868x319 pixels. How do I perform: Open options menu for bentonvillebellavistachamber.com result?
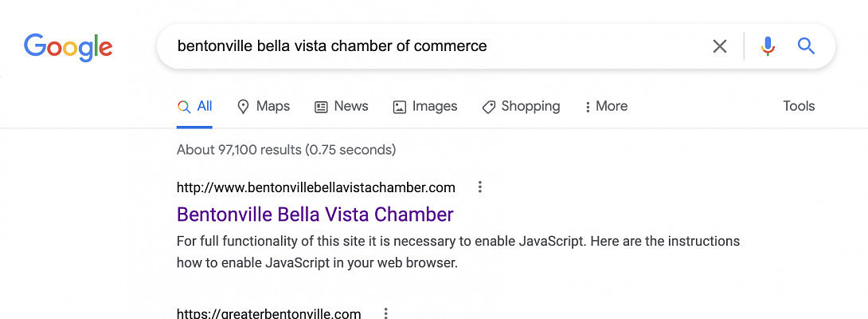[x=479, y=187]
